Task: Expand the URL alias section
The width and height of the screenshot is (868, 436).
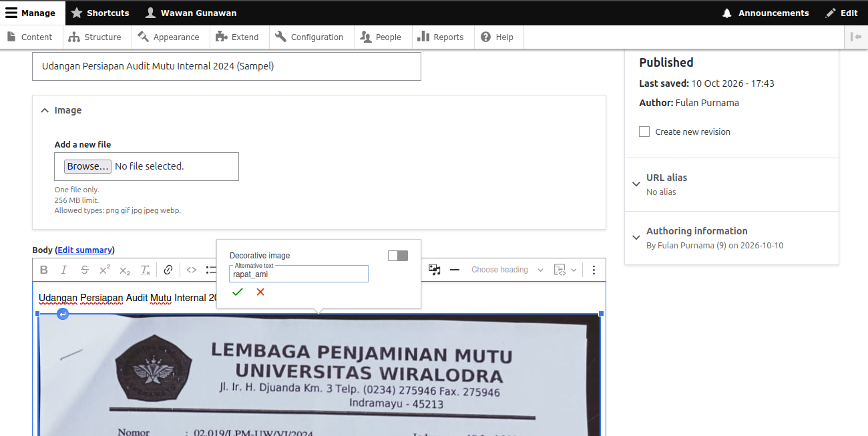Action: point(731,184)
